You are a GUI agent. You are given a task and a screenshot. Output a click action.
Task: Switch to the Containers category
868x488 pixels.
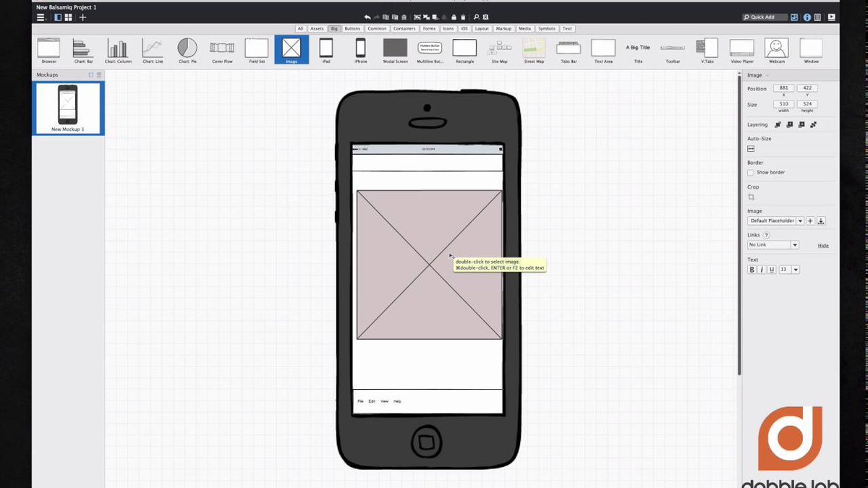404,29
